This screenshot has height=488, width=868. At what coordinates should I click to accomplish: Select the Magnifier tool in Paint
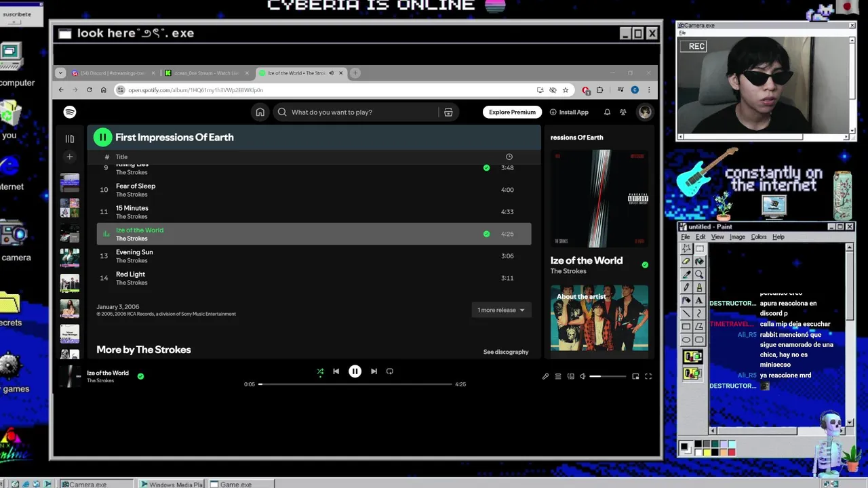[699, 274]
